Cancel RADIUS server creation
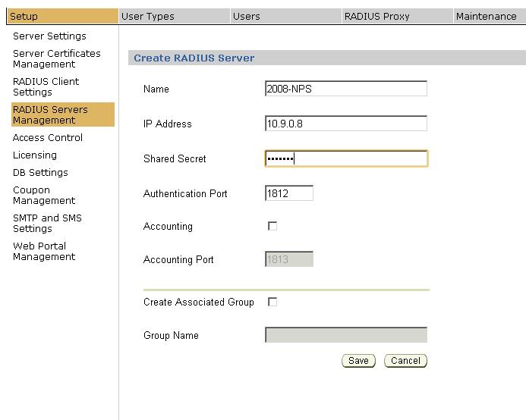Viewport: 526px width, 420px height. (405, 361)
